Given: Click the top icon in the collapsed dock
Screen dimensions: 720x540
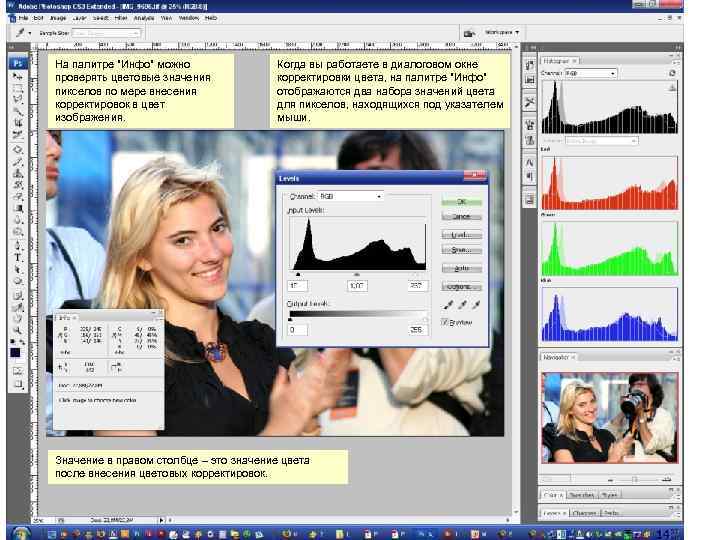Looking at the screenshot, I should click(529, 65).
